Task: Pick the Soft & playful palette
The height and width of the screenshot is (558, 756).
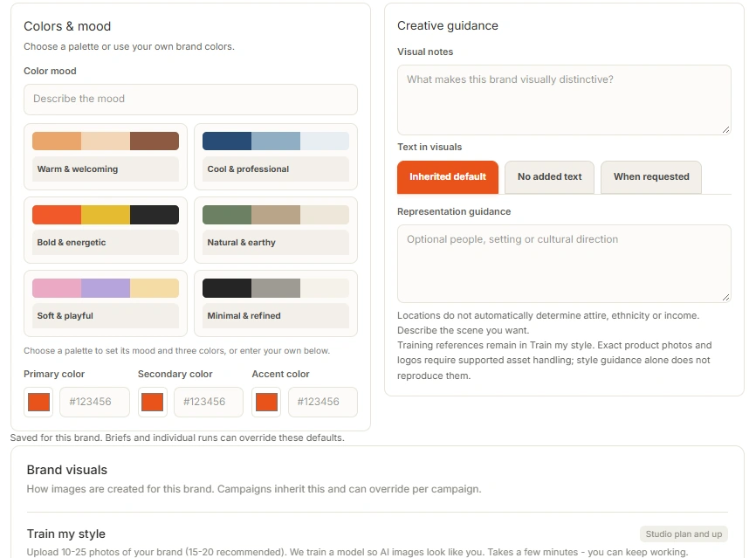Action: pos(106,303)
